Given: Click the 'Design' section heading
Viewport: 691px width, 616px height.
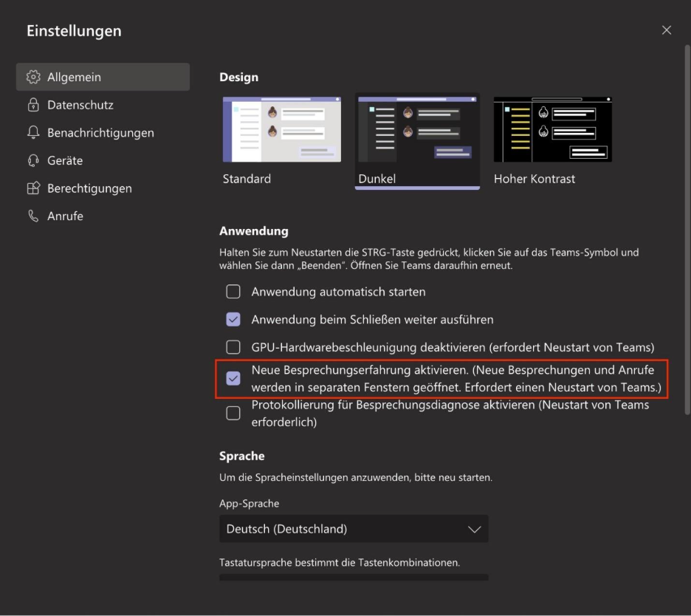Looking at the screenshot, I should click(239, 77).
